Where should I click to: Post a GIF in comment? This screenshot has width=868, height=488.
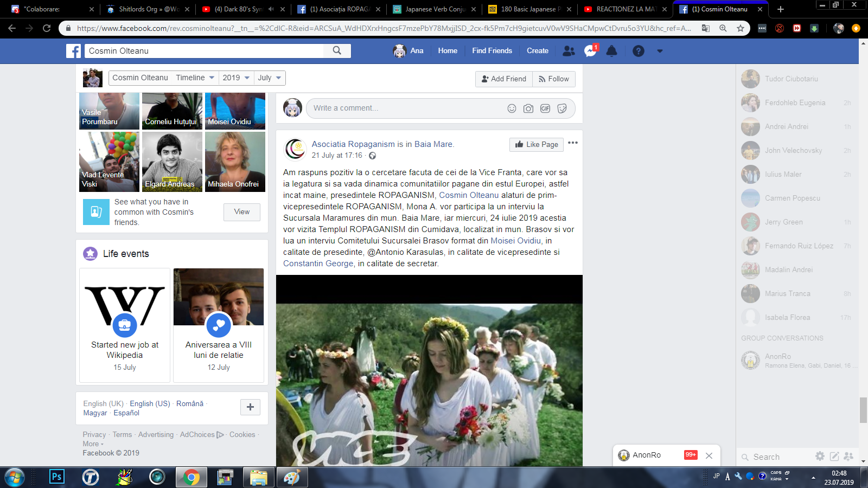[545, 108]
